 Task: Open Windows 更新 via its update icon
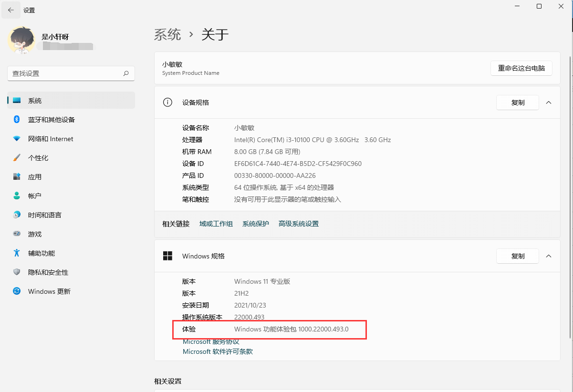pos(17,291)
